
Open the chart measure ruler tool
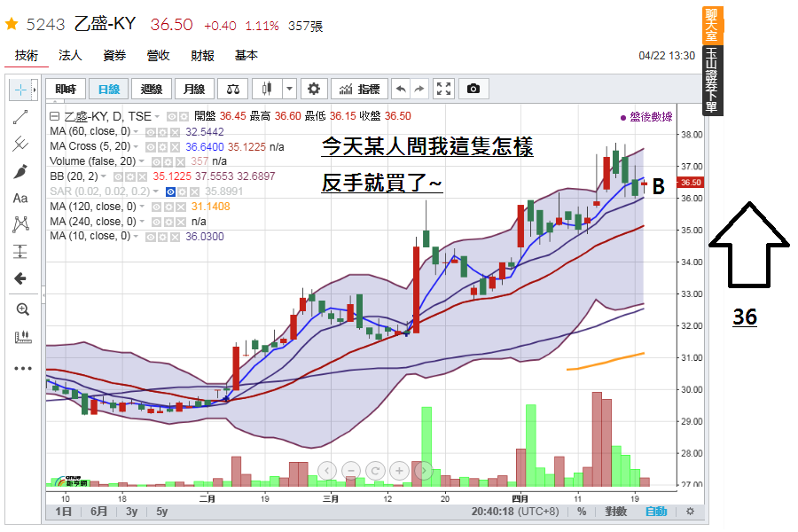[x=23, y=337]
